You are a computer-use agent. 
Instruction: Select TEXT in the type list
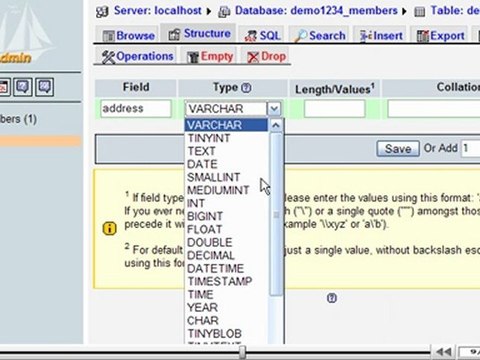click(226, 151)
